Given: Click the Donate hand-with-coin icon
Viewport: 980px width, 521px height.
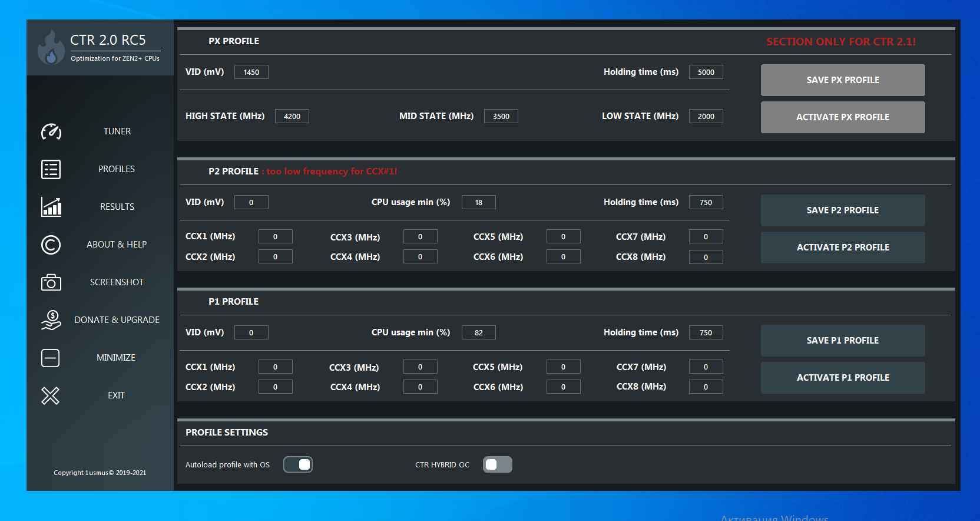Looking at the screenshot, I should (x=51, y=320).
